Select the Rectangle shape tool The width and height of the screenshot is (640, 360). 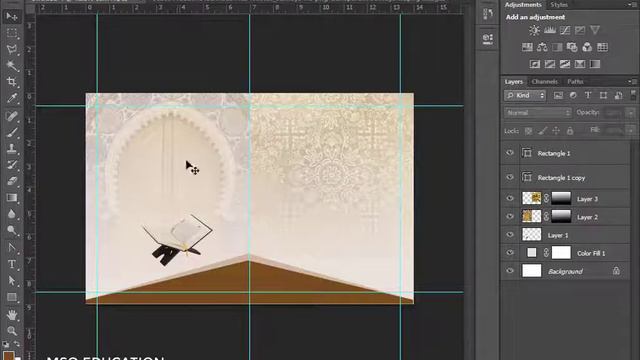[12, 297]
